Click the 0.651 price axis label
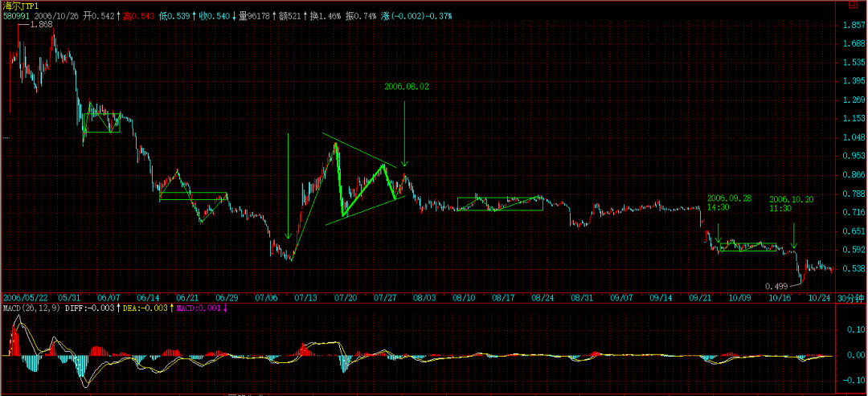This screenshot has height=396, width=868. pos(853,231)
